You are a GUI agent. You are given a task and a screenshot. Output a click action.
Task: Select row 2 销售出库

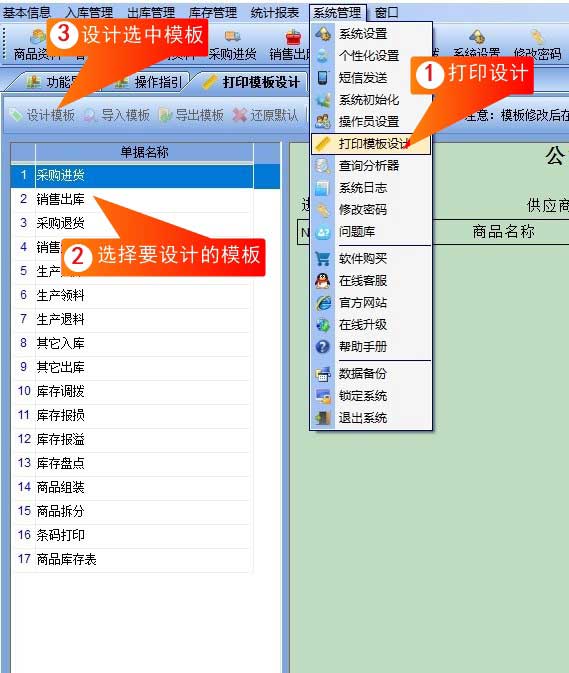[x=132, y=199]
